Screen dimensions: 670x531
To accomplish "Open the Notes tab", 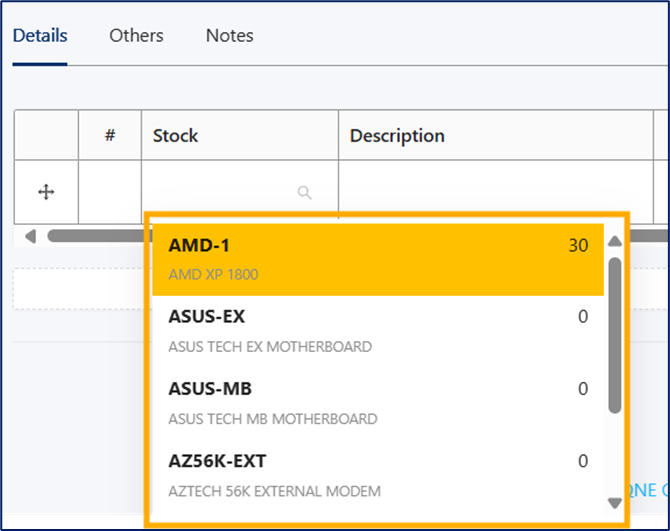I will (x=229, y=35).
